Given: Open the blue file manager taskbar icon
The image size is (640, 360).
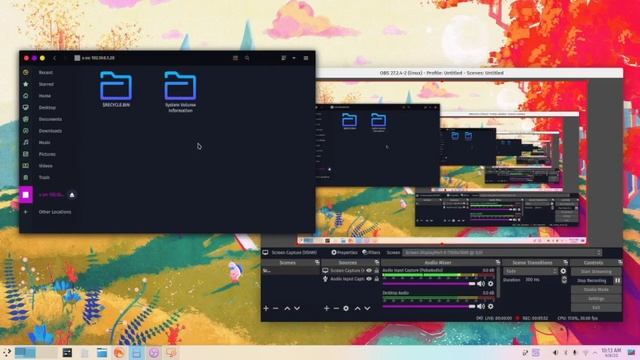Looking at the screenshot, I should point(102,353).
